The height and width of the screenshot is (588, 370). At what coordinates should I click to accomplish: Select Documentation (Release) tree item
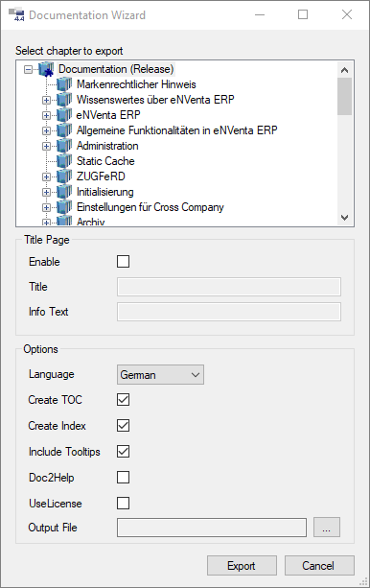point(116,69)
